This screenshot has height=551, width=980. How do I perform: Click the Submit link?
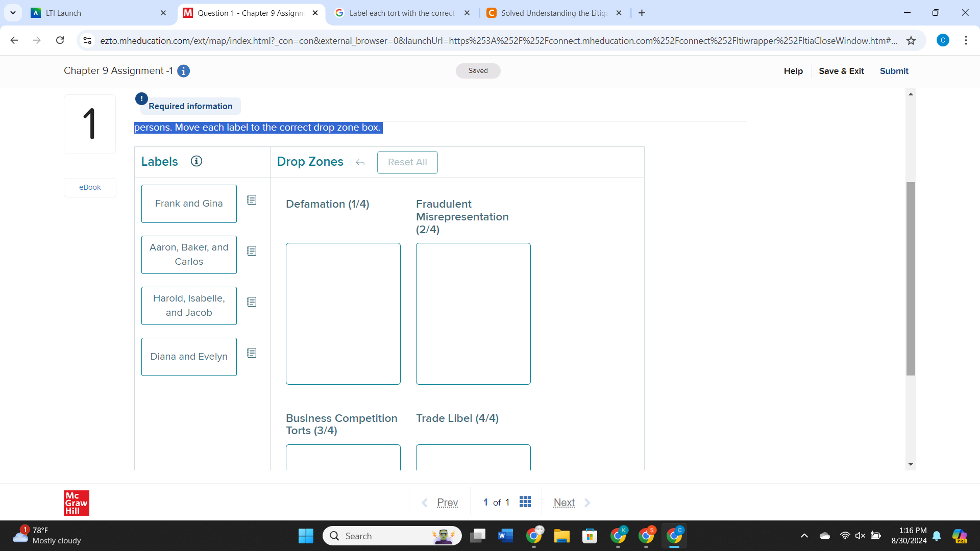coord(894,71)
